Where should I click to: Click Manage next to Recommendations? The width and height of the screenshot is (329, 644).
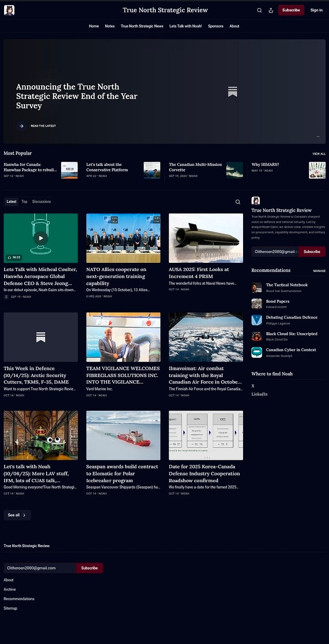coord(319,271)
